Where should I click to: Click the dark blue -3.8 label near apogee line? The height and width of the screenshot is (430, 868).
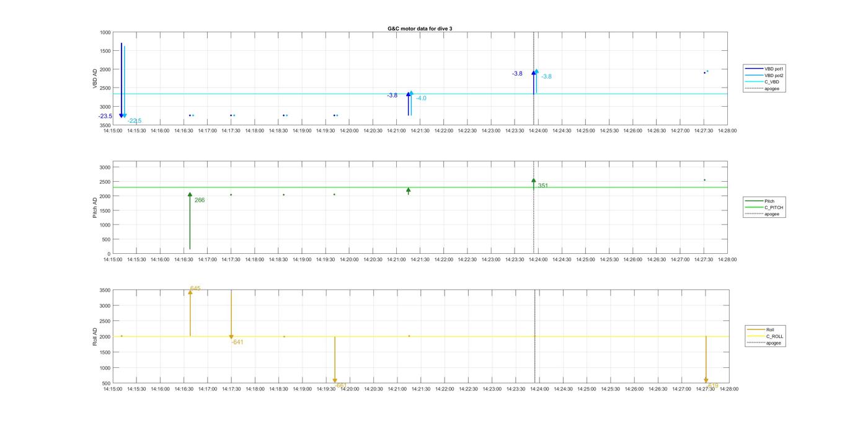[x=517, y=74]
